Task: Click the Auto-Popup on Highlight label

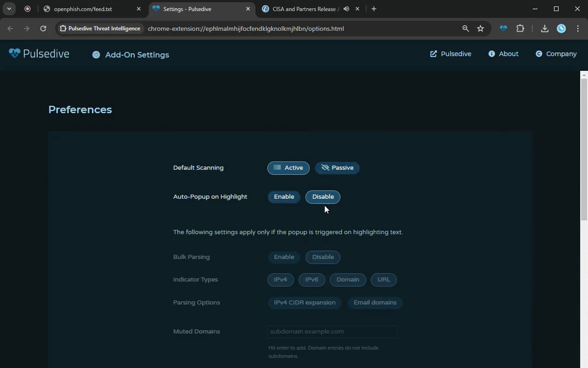Action: 210,197
